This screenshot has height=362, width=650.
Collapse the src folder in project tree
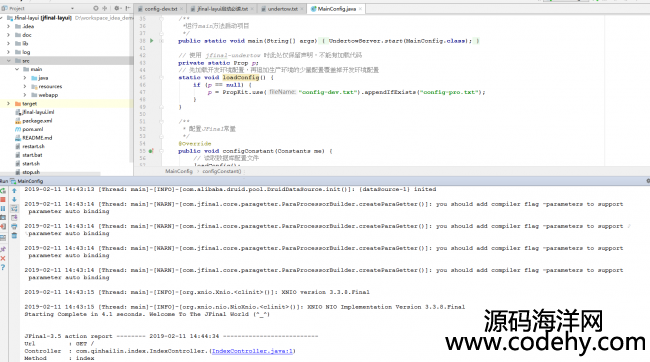8,61
